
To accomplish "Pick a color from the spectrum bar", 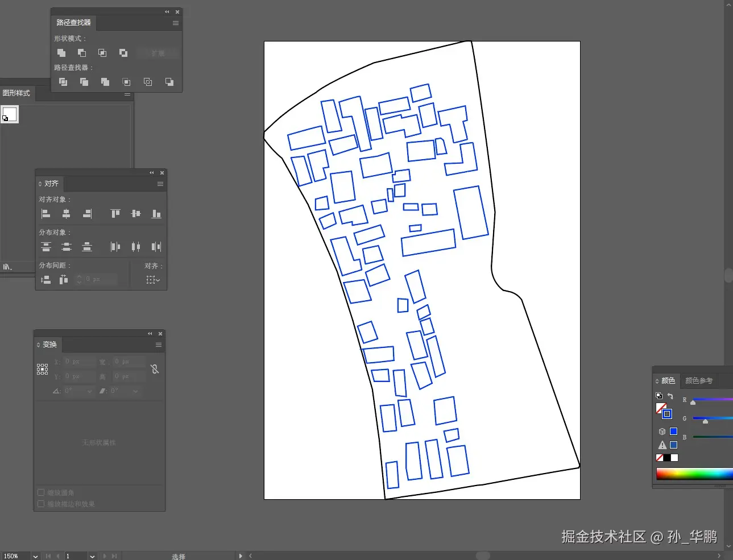I will pyautogui.click(x=694, y=474).
